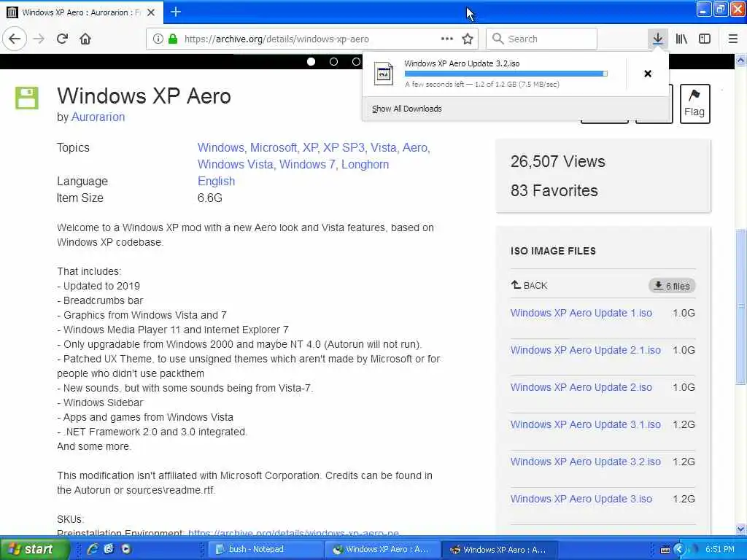The width and height of the screenshot is (747, 560).
Task: Open a new tab with plus button
Action: tap(175, 12)
